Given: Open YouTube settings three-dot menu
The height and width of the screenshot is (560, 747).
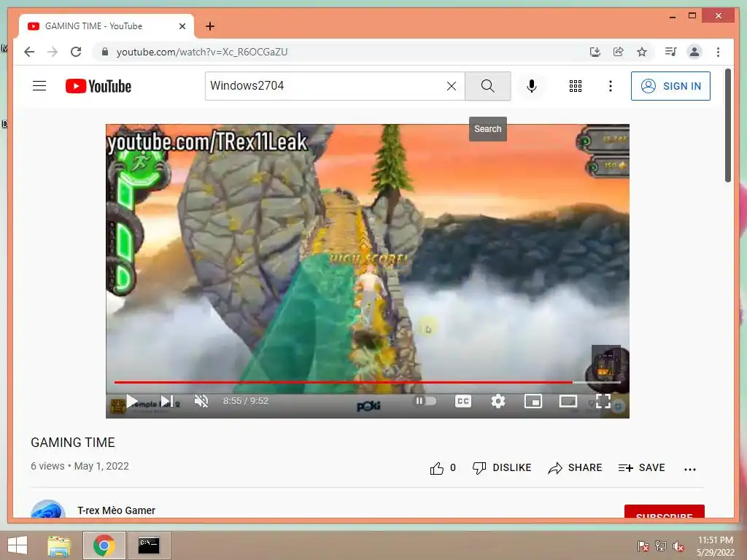Looking at the screenshot, I should [x=611, y=86].
